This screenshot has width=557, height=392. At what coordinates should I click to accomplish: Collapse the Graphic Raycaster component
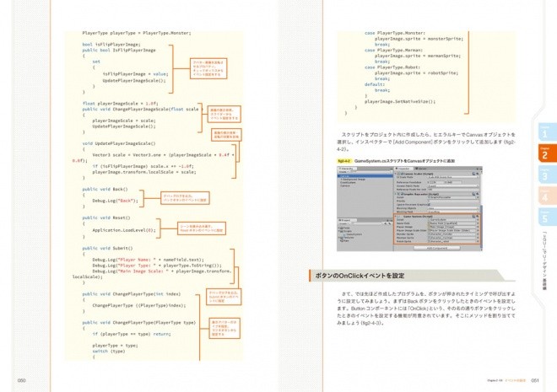[x=396, y=194]
